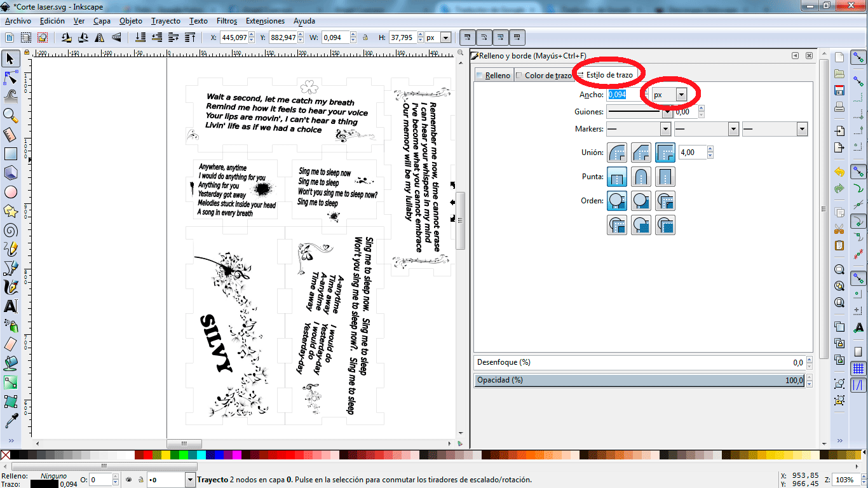
Task: Select the Calligraphy tool
Action: pyautogui.click(x=10, y=287)
